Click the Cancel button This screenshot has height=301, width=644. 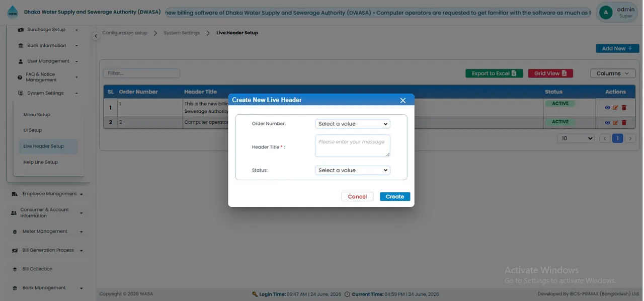[357, 197]
